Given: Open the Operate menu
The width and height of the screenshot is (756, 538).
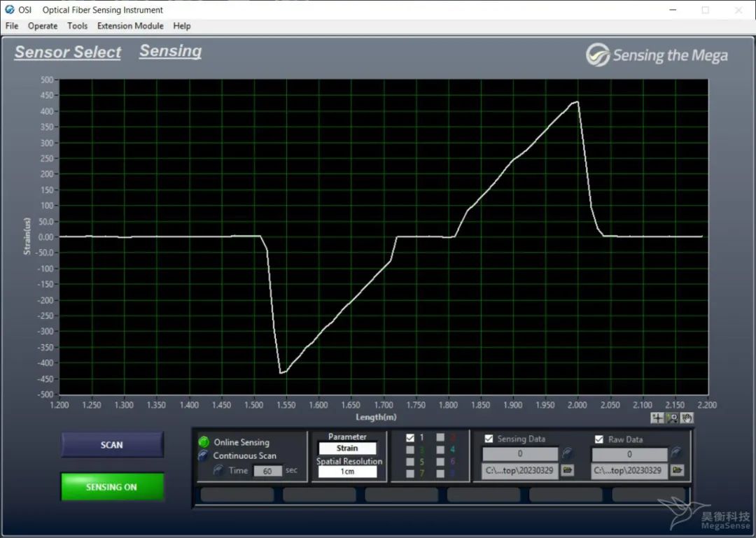Looking at the screenshot, I should (x=43, y=26).
